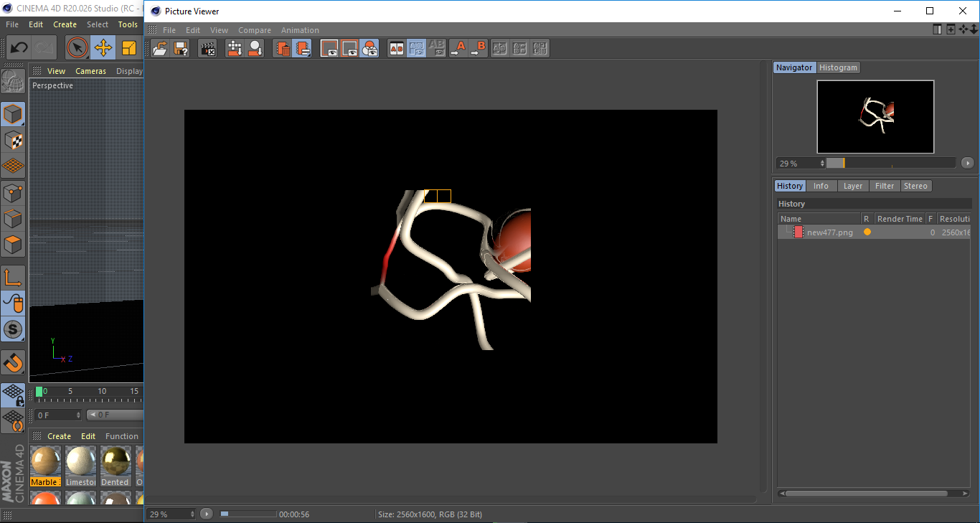The width and height of the screenshot is (980, 523).
Task: Click bottom play arrow button
Action: click(207, 514)
